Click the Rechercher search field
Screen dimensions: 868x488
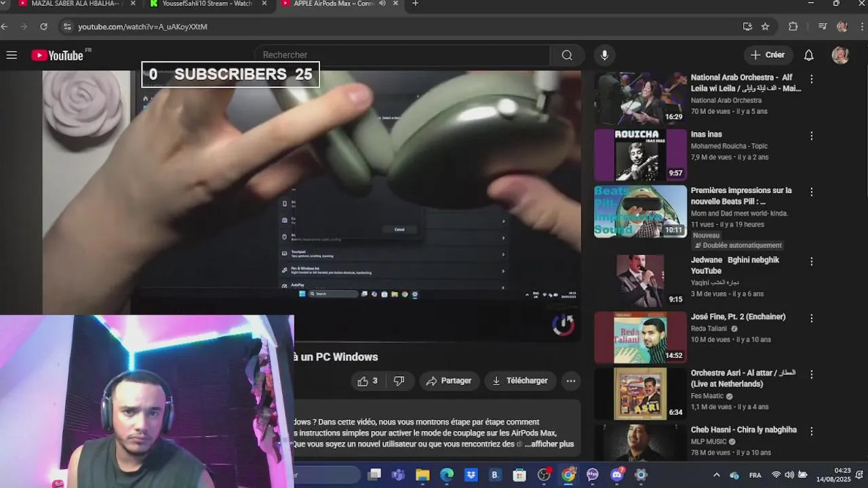tap(402, 55)
